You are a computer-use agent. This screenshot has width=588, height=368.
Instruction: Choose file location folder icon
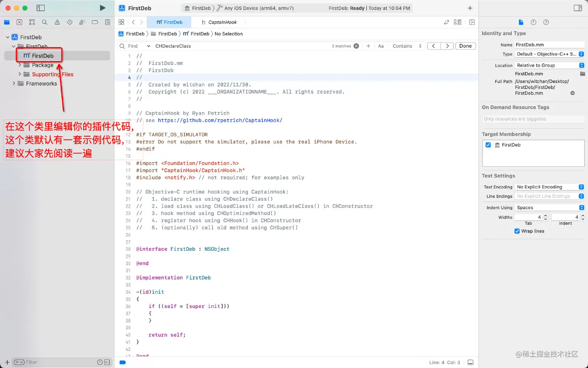coord(582,74)
